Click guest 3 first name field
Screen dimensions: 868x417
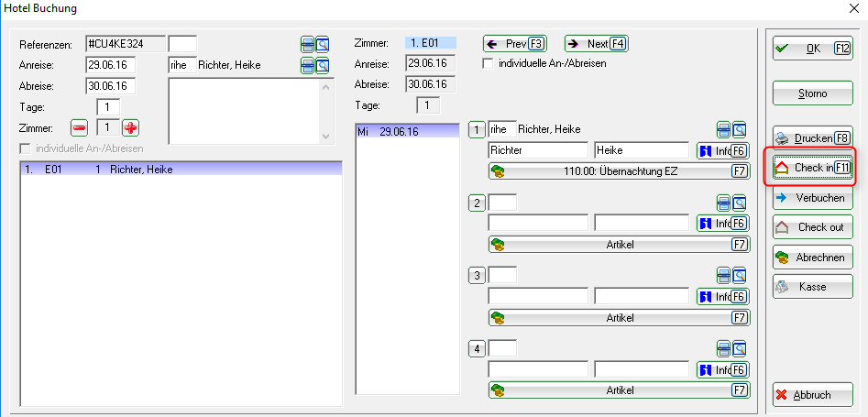pyautogui.click(x=642, y=296)
